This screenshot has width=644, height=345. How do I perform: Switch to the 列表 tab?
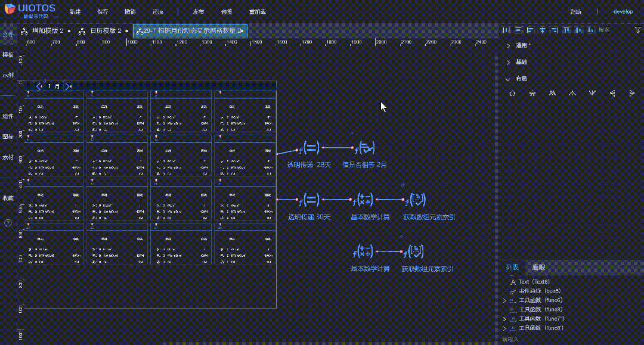pos(512,267)
